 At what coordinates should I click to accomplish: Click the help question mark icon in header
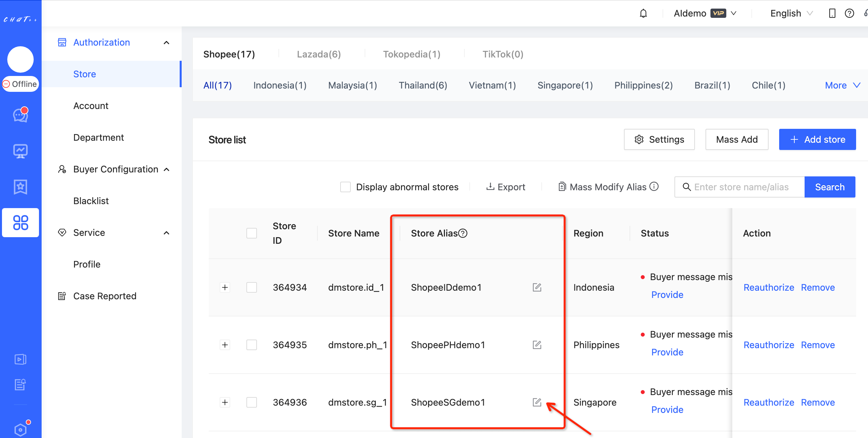tap(849, 14)
